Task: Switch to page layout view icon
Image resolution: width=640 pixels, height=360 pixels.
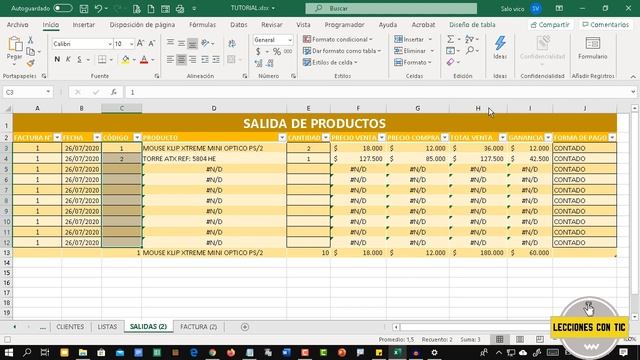Action: 520,340
